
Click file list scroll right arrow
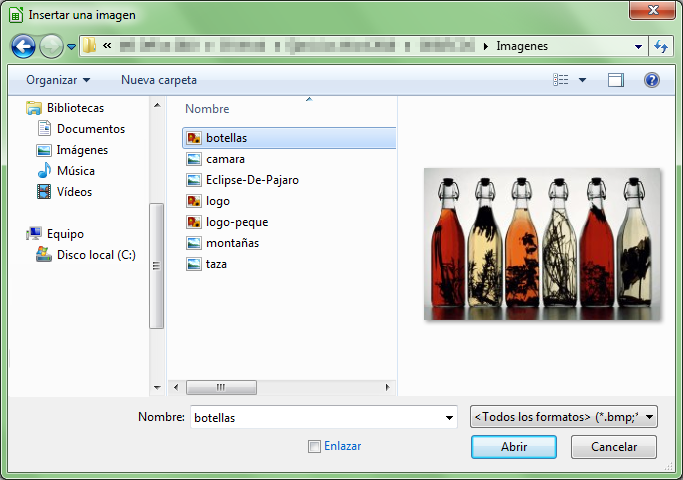click(387, 387)
